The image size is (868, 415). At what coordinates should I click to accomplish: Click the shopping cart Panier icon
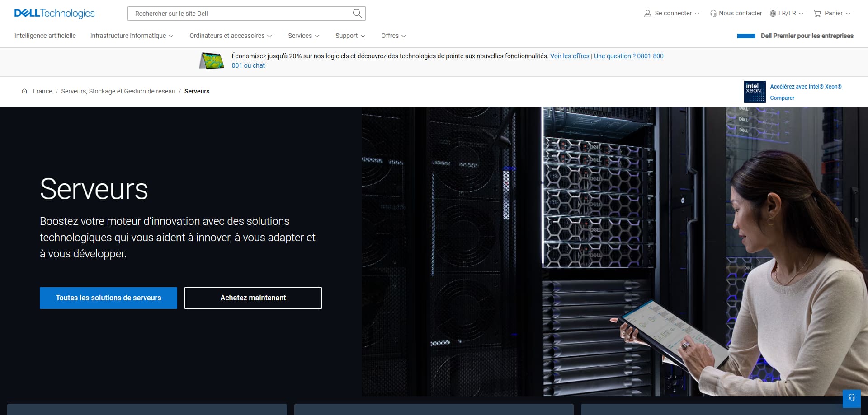(x=817, y=14)
